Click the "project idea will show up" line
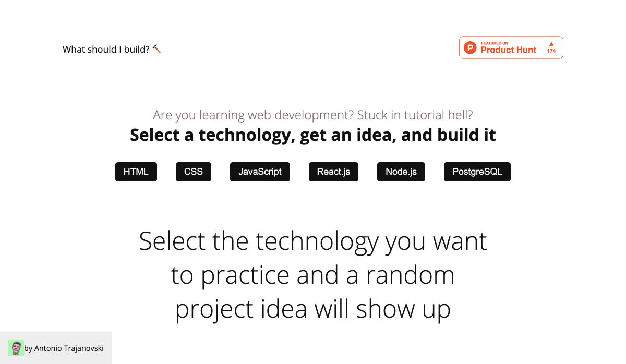This screenshot has height=364, width=626. pos(313,309)
